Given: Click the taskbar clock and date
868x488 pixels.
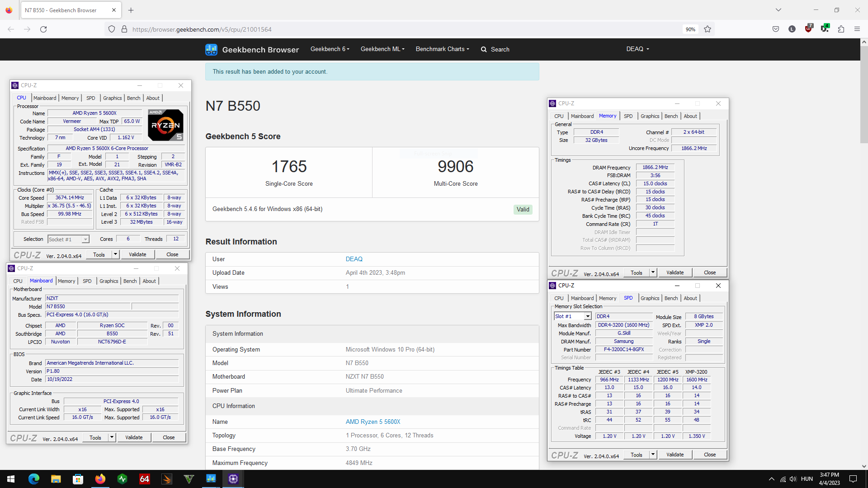Looking at the screenshot, I should click(830, 479).
